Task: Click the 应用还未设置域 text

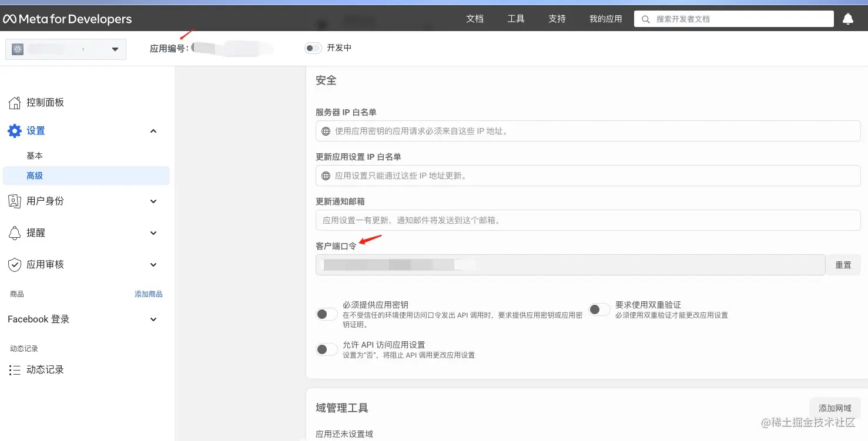Action: coord(344,435)
